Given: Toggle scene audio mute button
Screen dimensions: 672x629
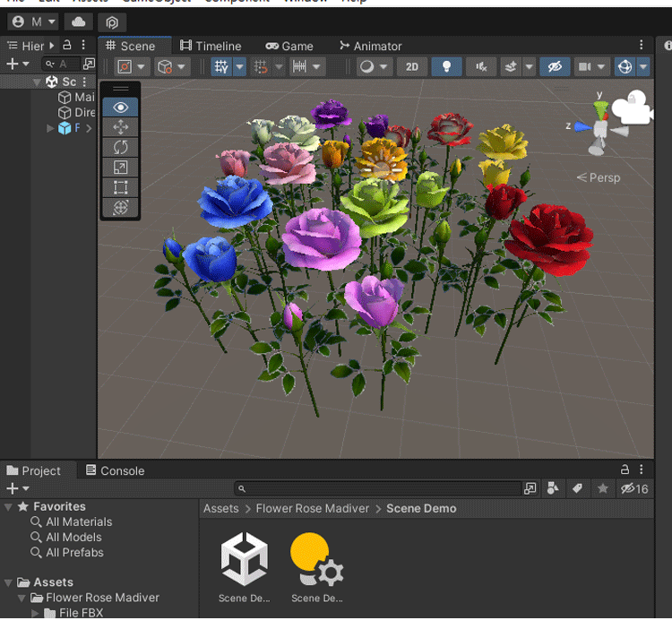Looking at the screenshot, I should pyautogui.click(x=481, y=67).
